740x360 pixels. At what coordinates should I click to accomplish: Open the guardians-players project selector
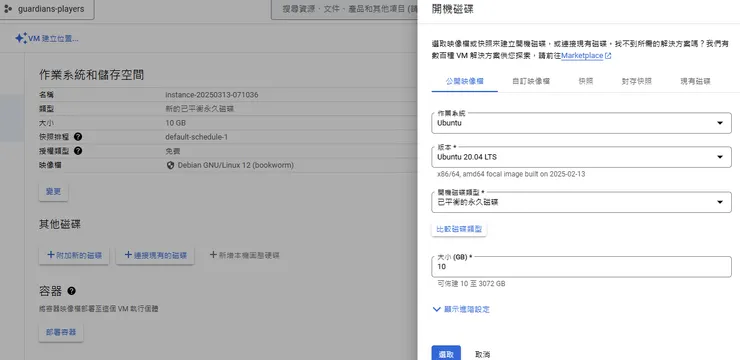pos(46,9)
